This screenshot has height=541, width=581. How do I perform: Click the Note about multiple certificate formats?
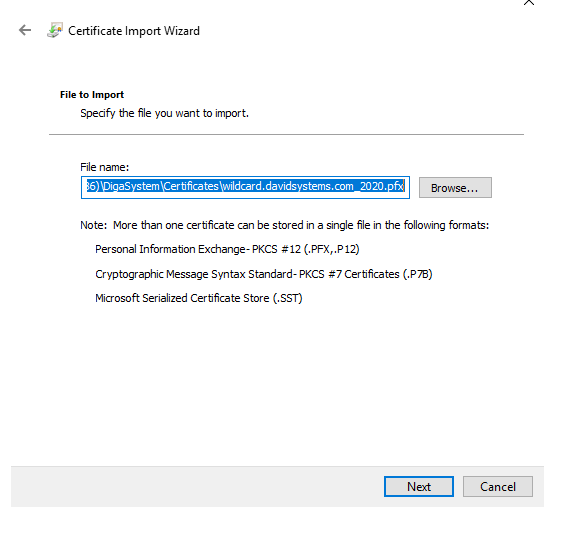(x=285, y=225)
